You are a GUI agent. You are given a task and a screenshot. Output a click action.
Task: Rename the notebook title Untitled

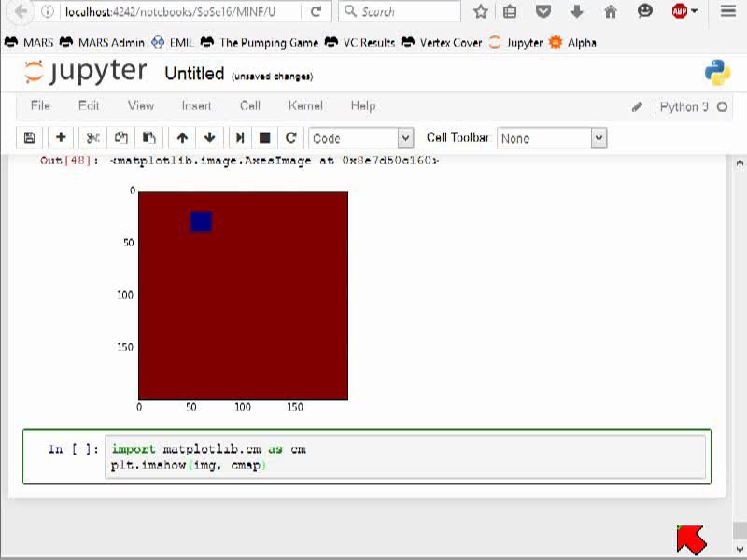coord(194,74)
